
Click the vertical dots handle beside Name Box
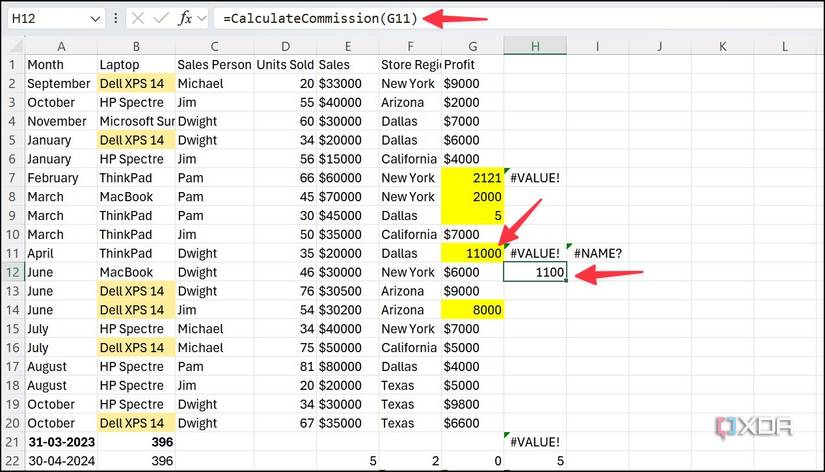116,18
